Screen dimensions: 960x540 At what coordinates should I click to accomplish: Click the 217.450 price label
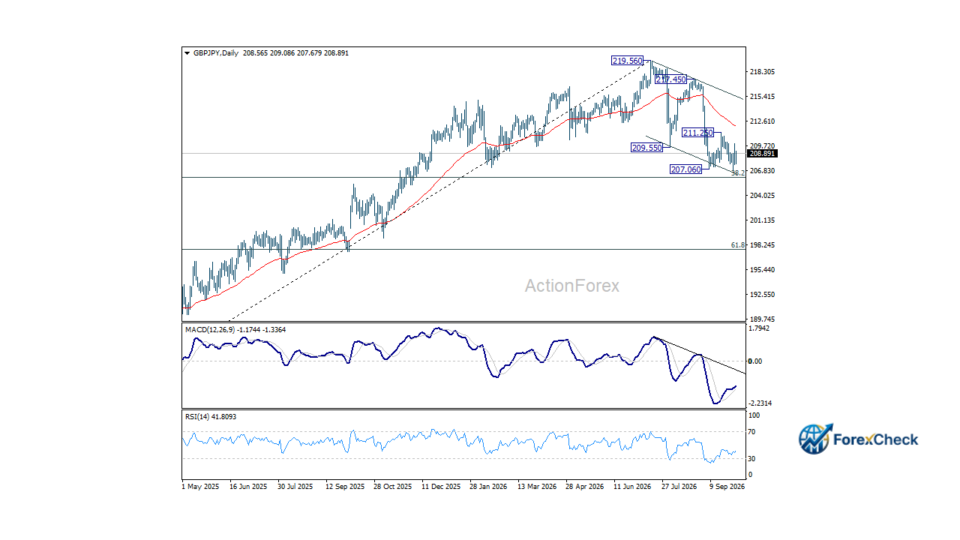click(671, 80)
